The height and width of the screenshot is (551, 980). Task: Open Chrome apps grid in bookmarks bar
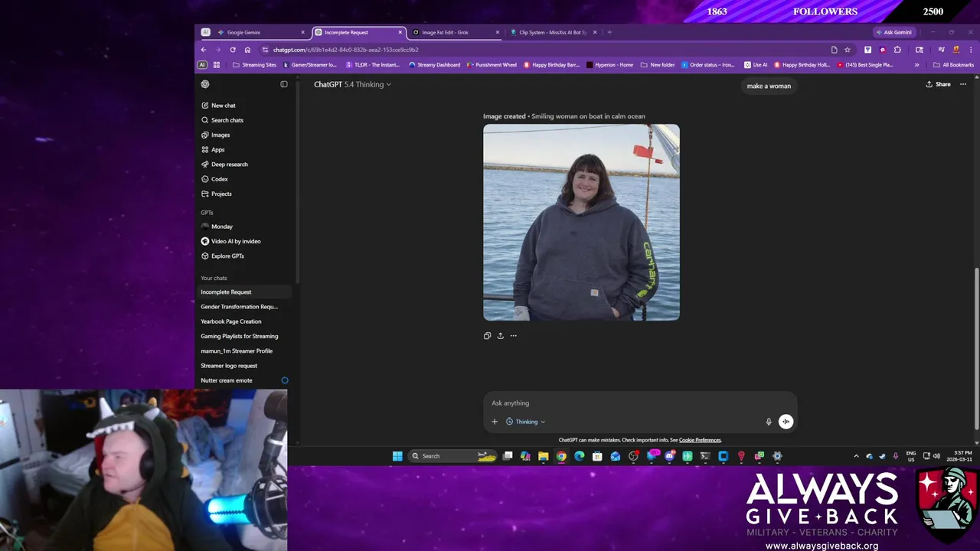(x=217, y=65)
